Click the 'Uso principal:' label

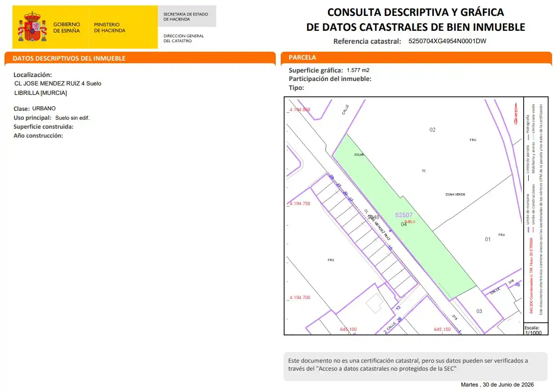(x=32, y=118)
